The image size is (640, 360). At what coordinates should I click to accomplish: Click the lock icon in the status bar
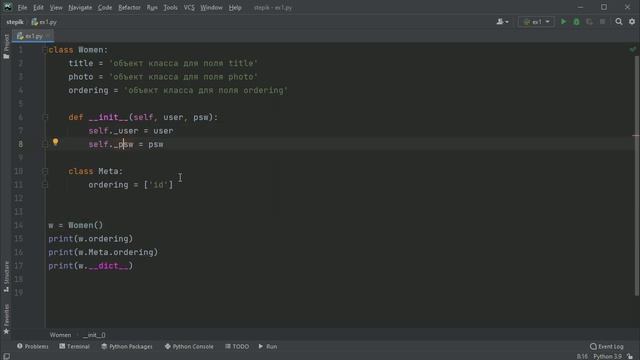pyautogui.click(x=630, y=356)
